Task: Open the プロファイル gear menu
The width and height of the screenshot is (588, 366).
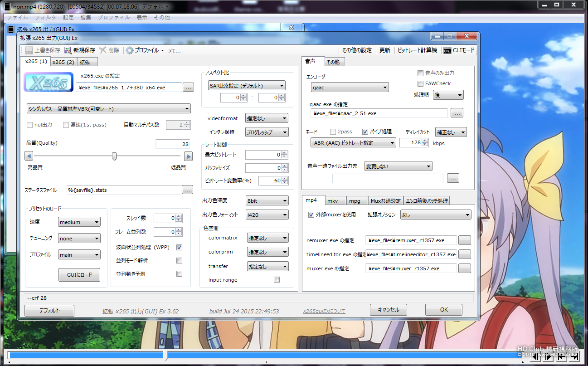Action: (145, 50)
